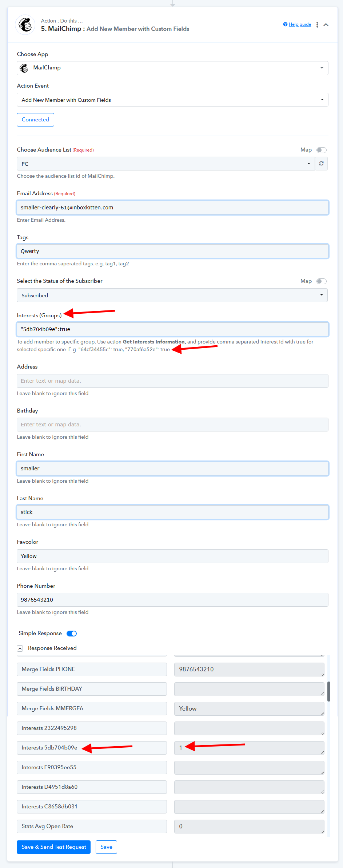
Task: Click the Help guide question mark icon
Action: coord(285,24)
